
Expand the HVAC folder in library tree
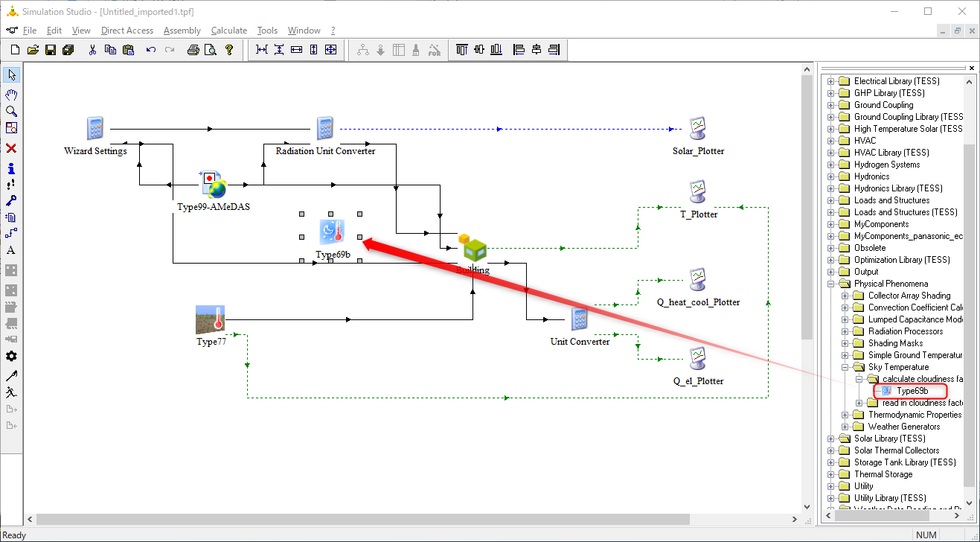[831, 141]
